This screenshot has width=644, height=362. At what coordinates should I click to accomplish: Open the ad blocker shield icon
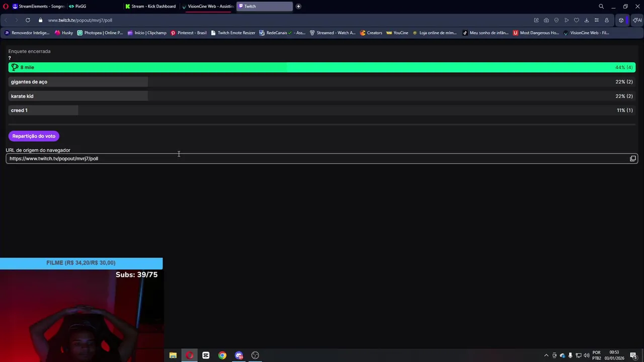pos(556,20)
